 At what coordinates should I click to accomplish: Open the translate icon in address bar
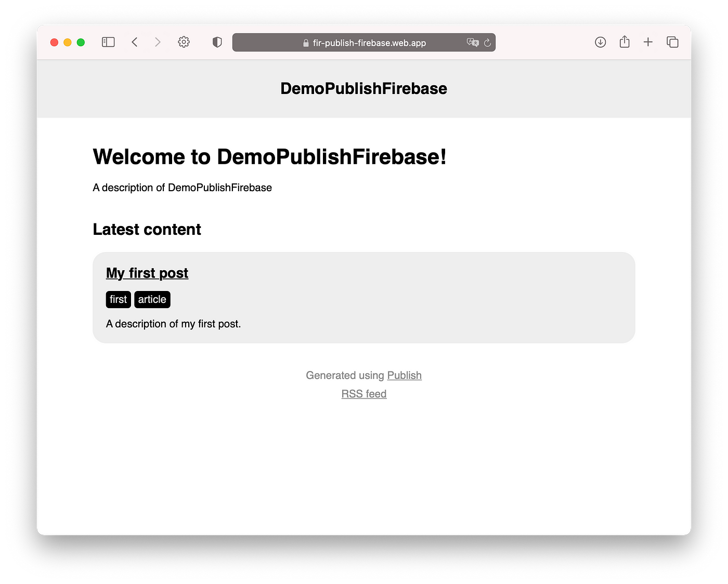pos(473,43)
